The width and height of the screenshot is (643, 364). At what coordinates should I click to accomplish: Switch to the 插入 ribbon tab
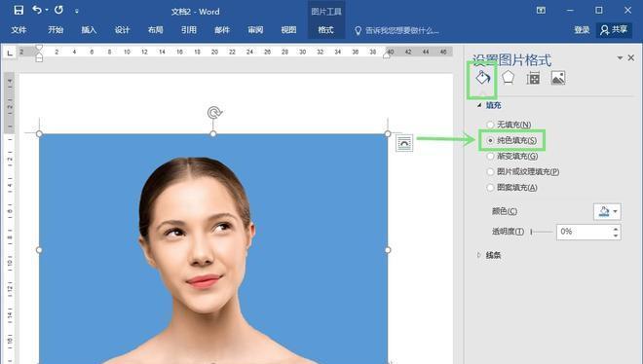[x=89, y=30]
